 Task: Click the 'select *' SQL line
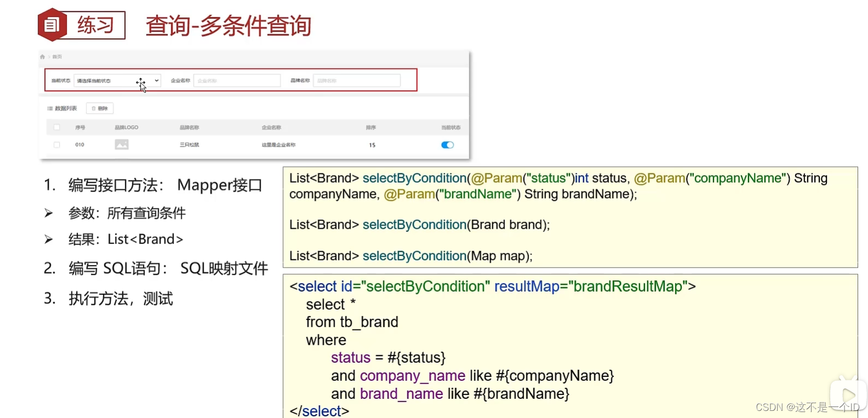tap(331, 304)
